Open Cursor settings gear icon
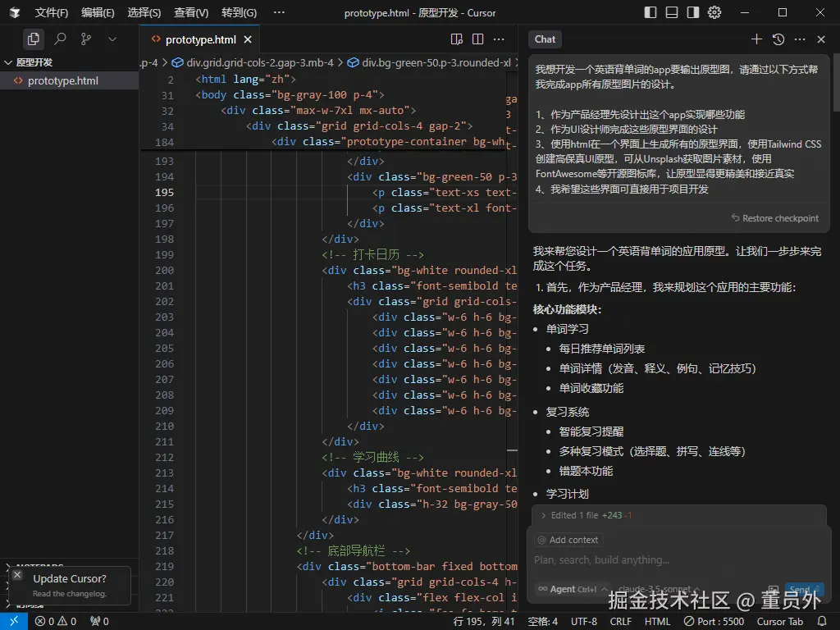This screenshot has width=840, height=630. 714,12
